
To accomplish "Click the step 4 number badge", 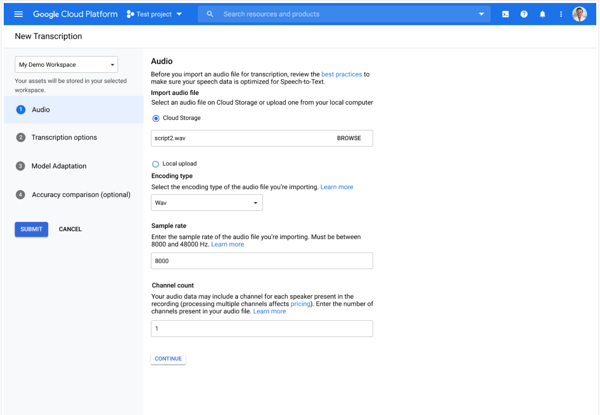I will [x=21, y=195].
